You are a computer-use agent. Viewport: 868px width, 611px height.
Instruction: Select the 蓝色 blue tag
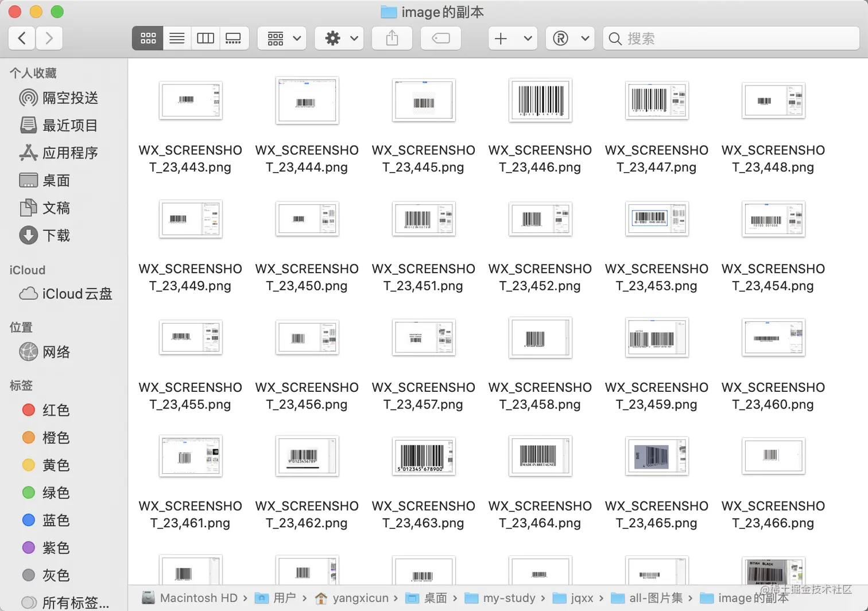click(46, 520)
